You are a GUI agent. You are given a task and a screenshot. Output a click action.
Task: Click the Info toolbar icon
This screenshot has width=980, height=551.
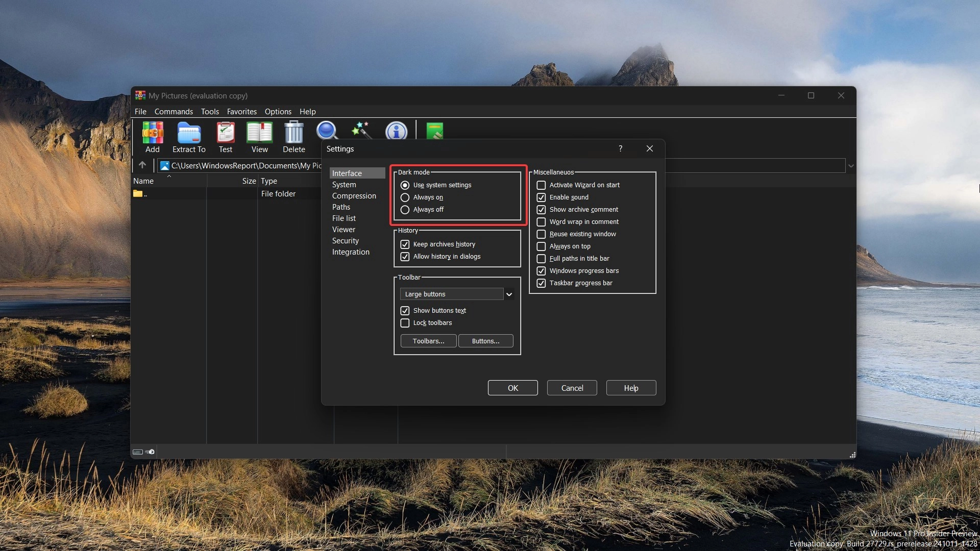pos(396,131)
